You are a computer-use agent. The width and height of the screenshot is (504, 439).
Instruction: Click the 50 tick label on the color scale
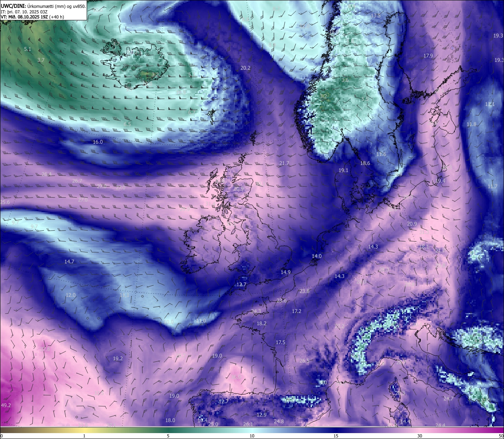click(x=500, y=436)
